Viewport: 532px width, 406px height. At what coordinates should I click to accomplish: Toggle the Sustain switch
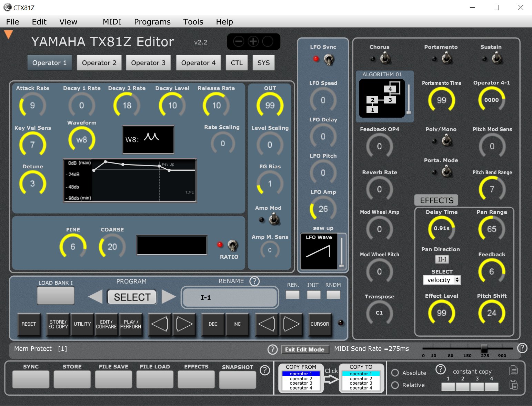coord(497,58)
